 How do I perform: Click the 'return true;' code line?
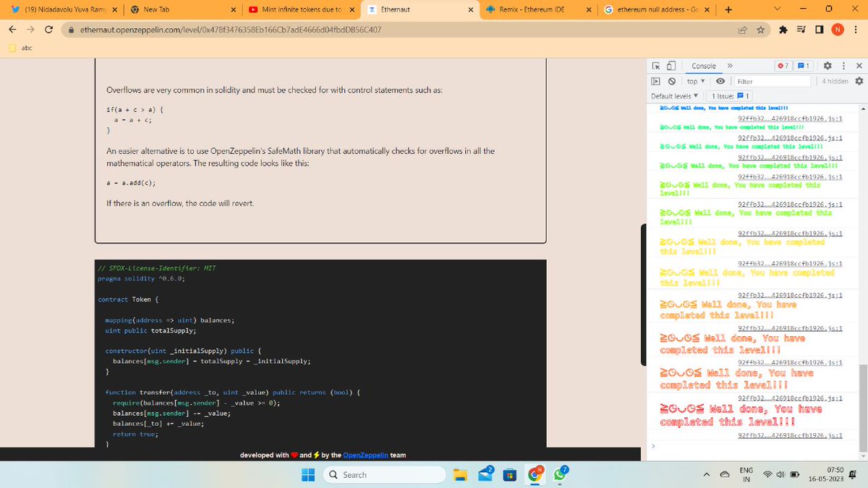pos(135,435)
